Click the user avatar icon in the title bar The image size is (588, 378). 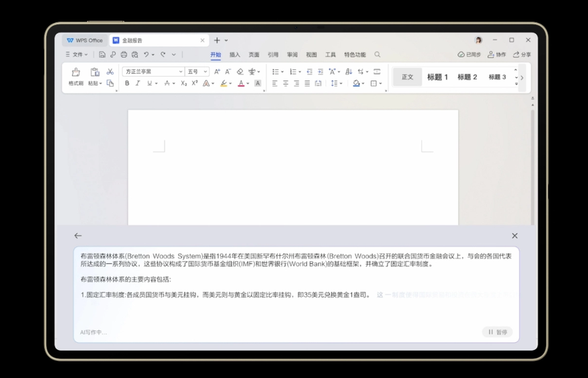(478, 40)
